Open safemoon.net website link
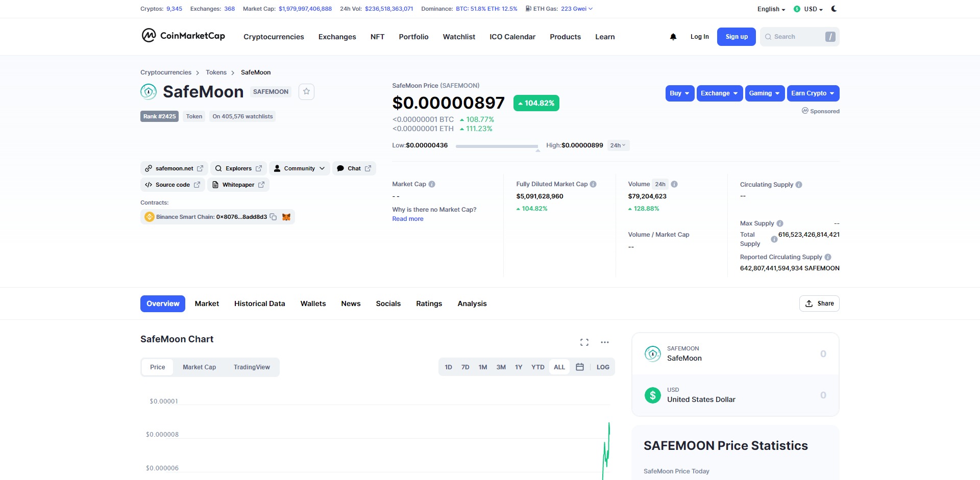The height and width of the screenshot is (480, 980). (174, 168)
